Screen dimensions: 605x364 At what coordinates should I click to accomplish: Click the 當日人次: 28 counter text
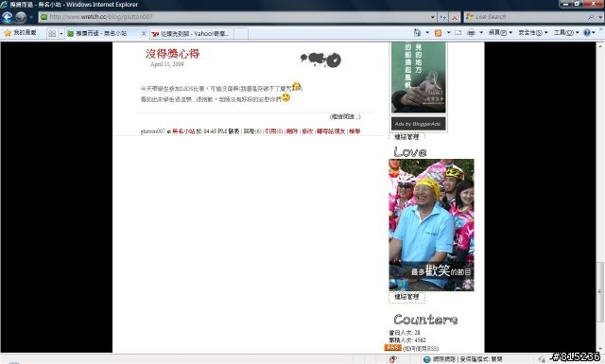(405, 333)
